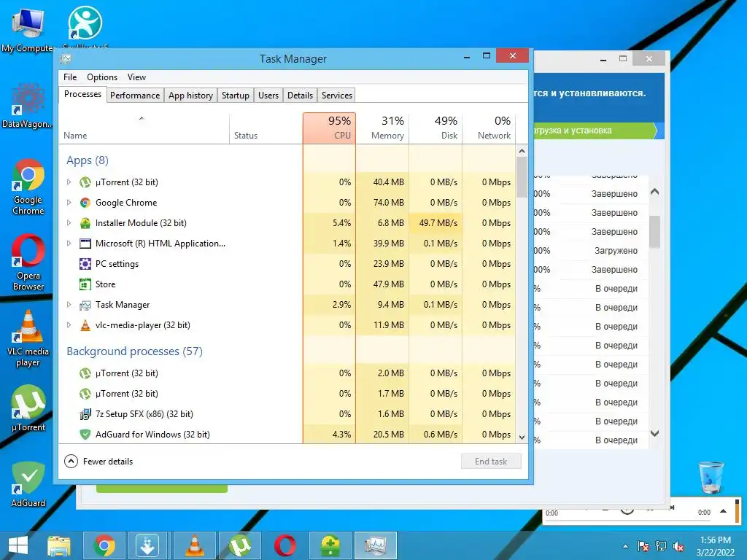Image resolution: width=747 pixels, height=560 pixels.
Task: Switch to the green installer taskbar button
Action: [x=330, y=545]
